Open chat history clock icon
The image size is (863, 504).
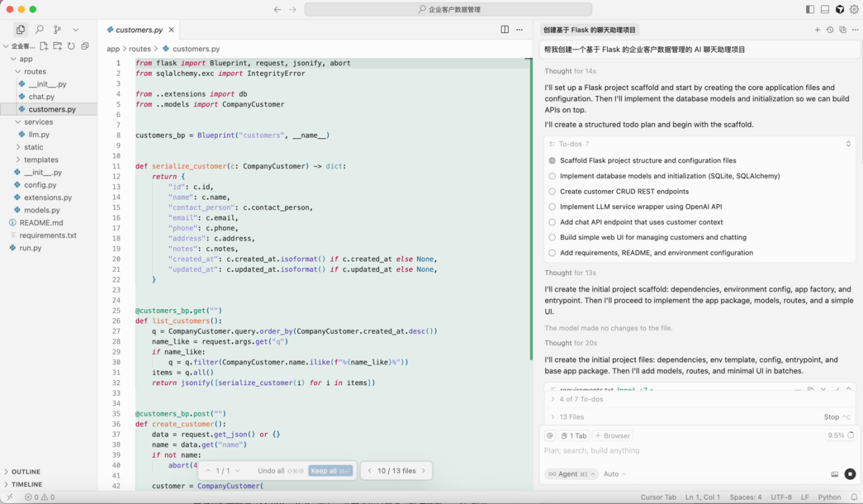[830, 30]
